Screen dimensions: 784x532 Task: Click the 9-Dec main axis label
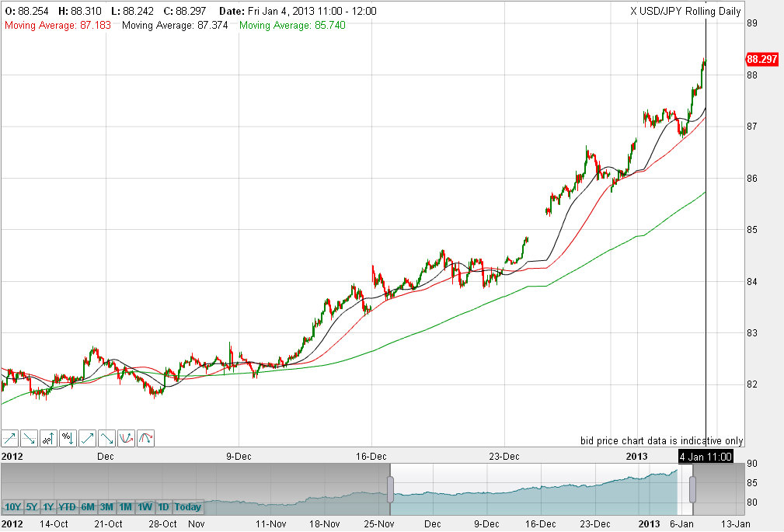point(239,457)
